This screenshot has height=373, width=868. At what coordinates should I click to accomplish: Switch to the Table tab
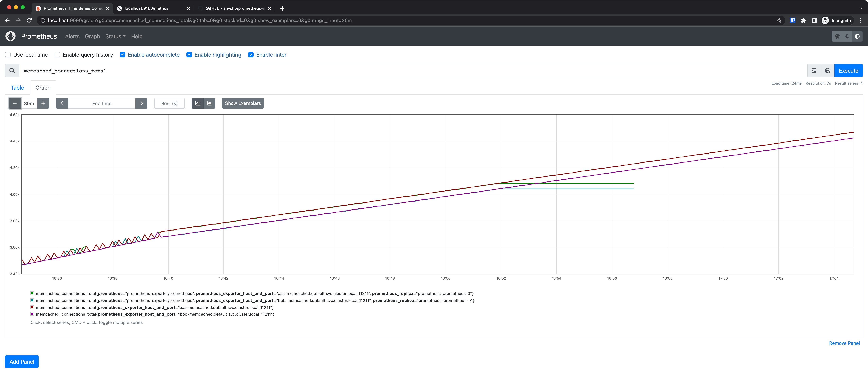17,88
